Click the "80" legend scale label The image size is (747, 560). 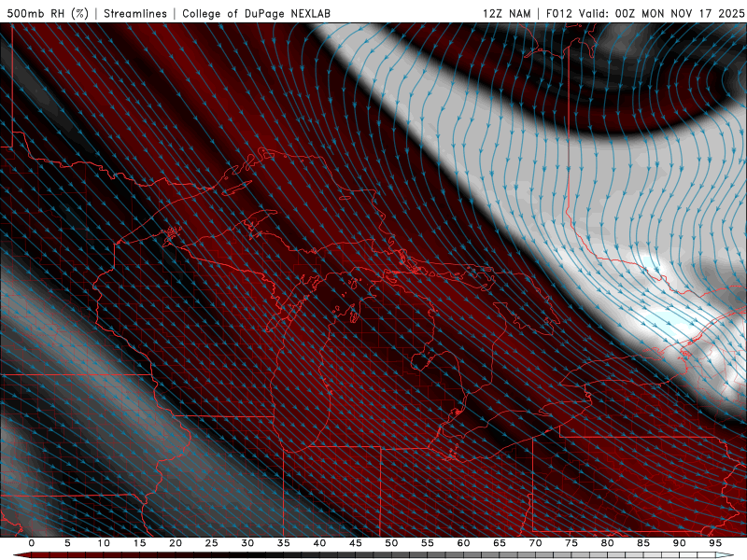(607, 543)
